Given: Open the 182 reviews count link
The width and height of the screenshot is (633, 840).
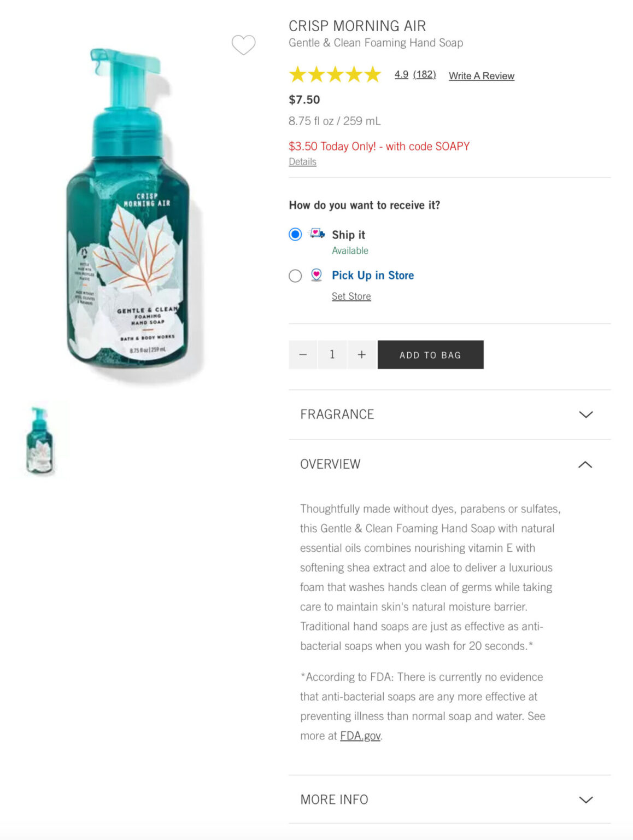Looking at the screenshot, I should (x=425, y=74).
